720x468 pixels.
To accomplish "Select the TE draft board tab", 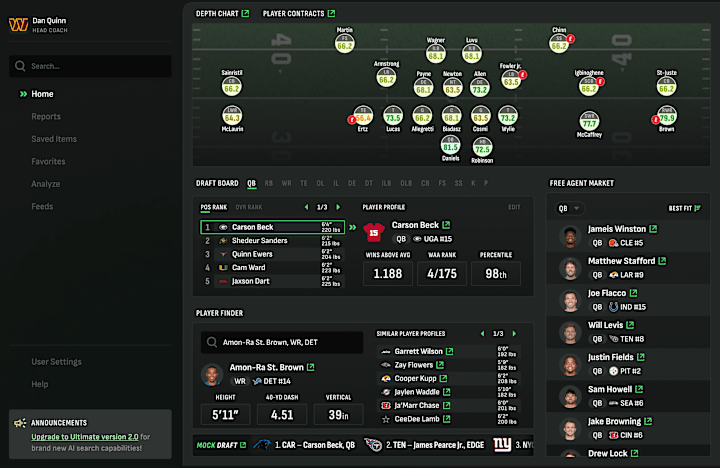I will click(304, 183).
